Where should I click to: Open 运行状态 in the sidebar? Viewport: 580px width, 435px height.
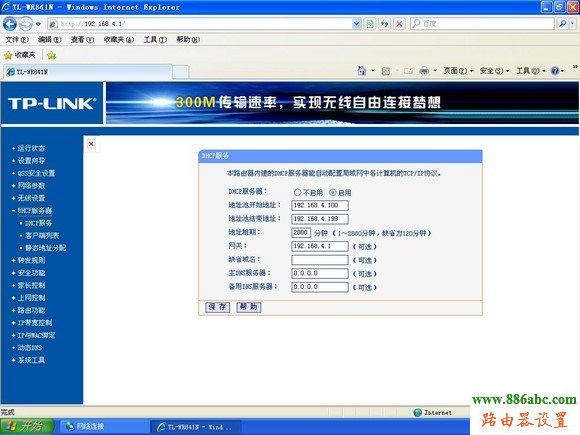point(31,148)
